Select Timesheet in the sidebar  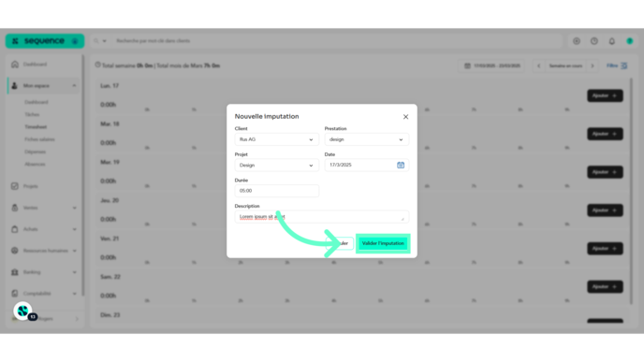click(36, 127)
